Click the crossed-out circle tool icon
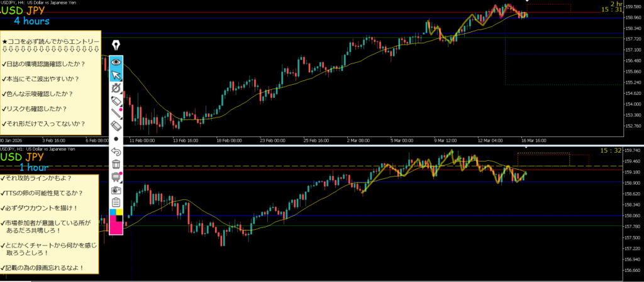644x282 pixels. coord(116,89)
